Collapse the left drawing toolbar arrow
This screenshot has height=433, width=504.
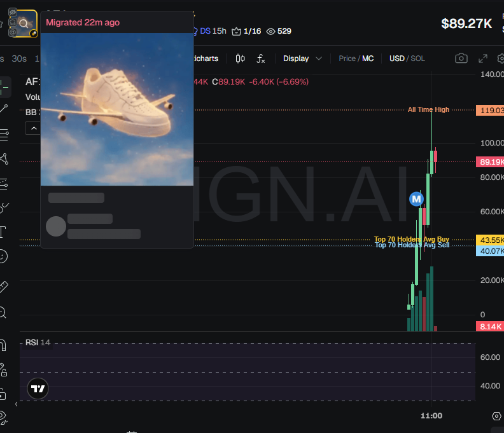[16, 404]
